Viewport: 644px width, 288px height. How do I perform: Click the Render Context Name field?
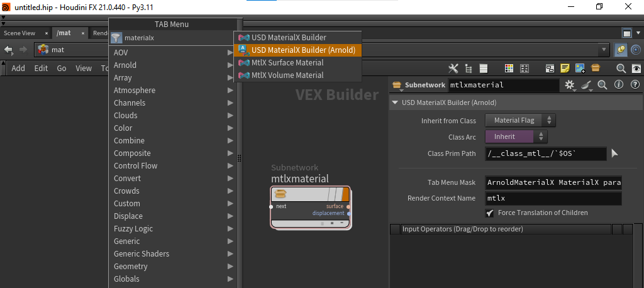coord(553,199)
